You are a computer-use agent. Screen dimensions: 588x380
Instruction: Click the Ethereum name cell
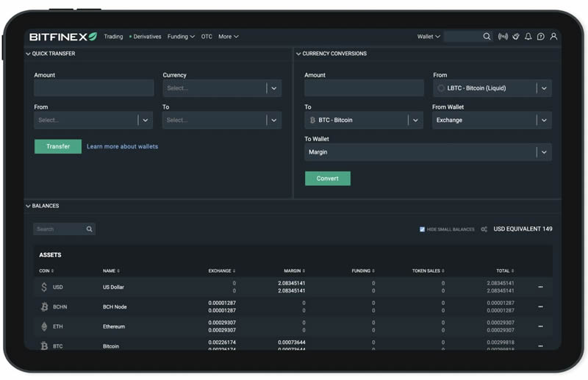click(x=114, y=326)
